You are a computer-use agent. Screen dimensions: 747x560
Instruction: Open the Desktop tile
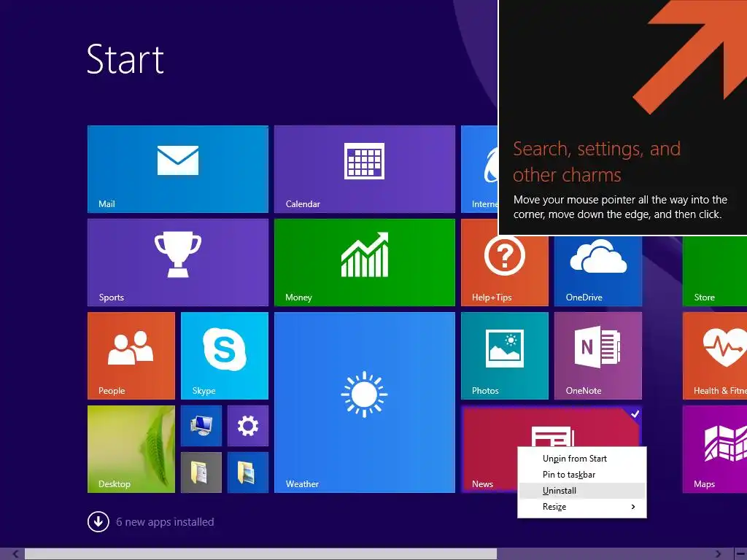tap(131, 449)
